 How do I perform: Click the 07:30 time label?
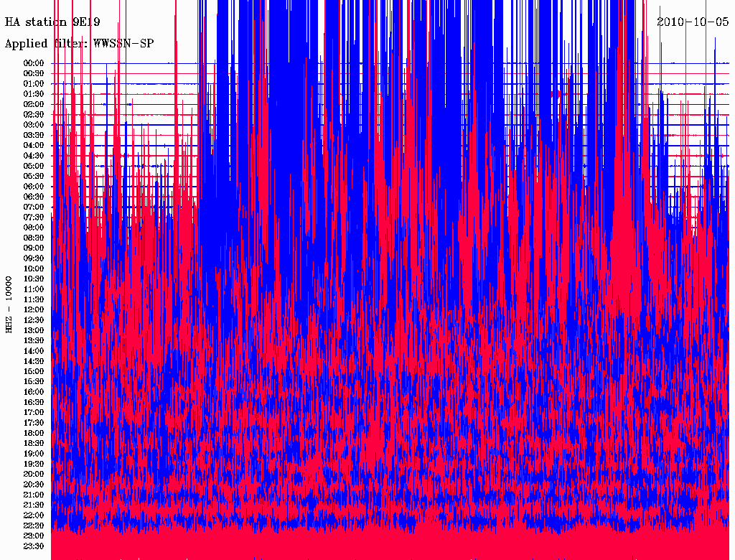(34, 218)
